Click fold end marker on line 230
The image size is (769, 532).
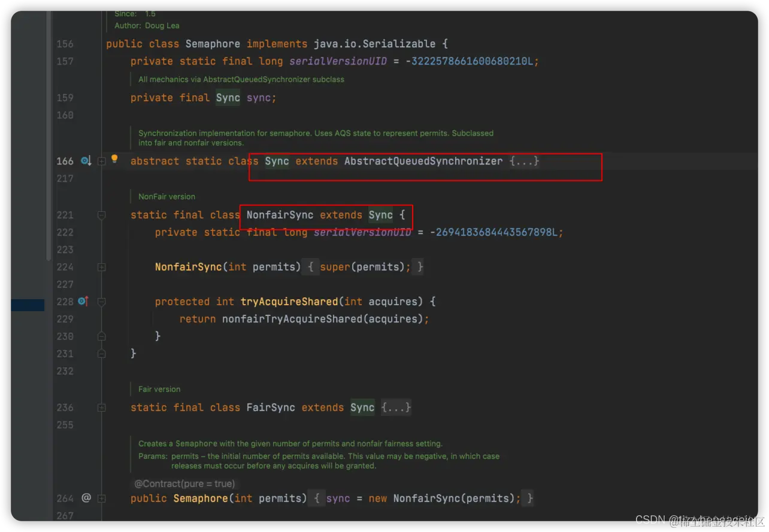(102, 336)
